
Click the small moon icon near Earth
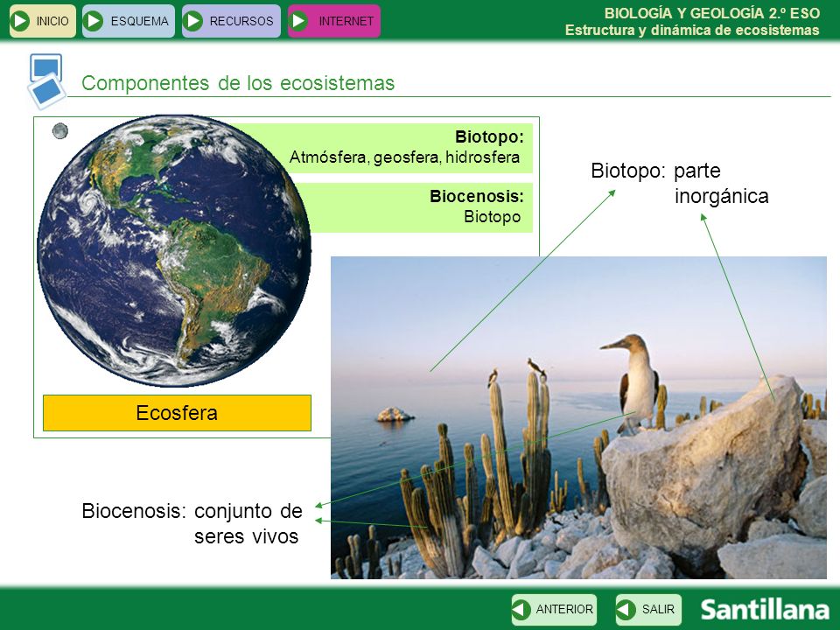click(60, 130)
